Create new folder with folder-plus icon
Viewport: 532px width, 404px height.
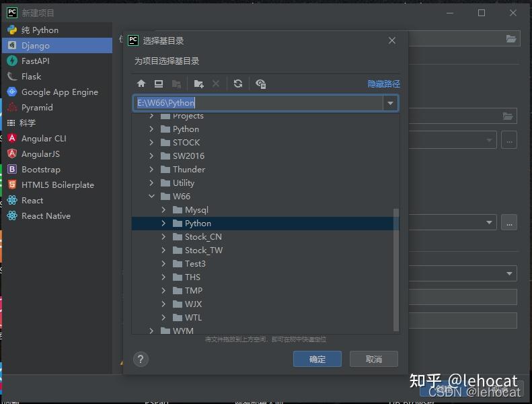(198, 83)
